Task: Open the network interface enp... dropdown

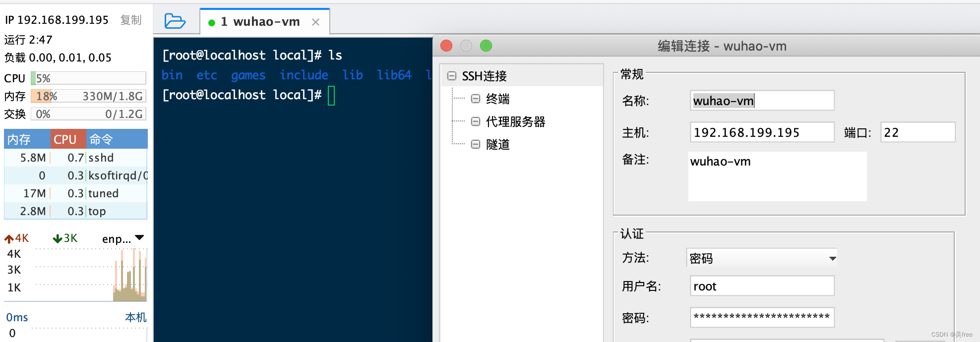Action: (x=123, y=238)
